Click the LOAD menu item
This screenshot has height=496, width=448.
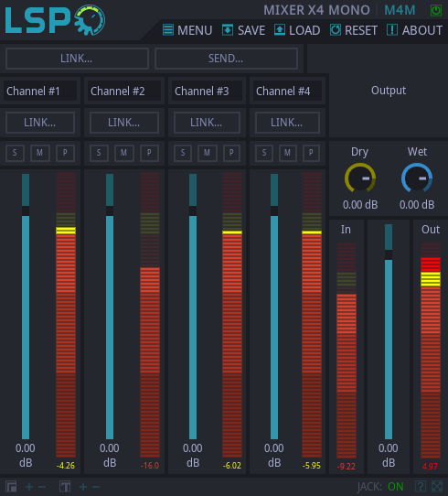[x=297, y=30]
